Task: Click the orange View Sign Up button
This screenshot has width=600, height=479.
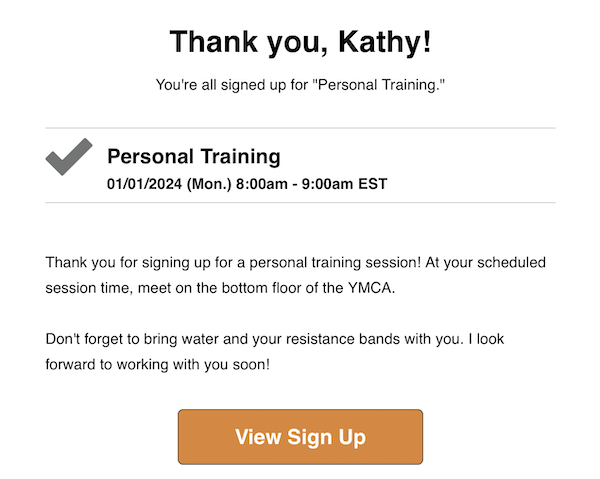Action: tap(300, 437)
